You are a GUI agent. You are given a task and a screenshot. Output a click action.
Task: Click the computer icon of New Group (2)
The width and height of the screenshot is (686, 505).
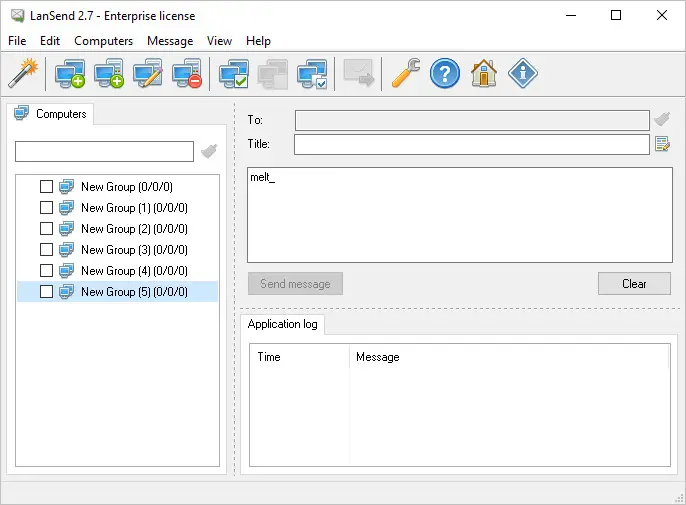[x=66, y=228]
